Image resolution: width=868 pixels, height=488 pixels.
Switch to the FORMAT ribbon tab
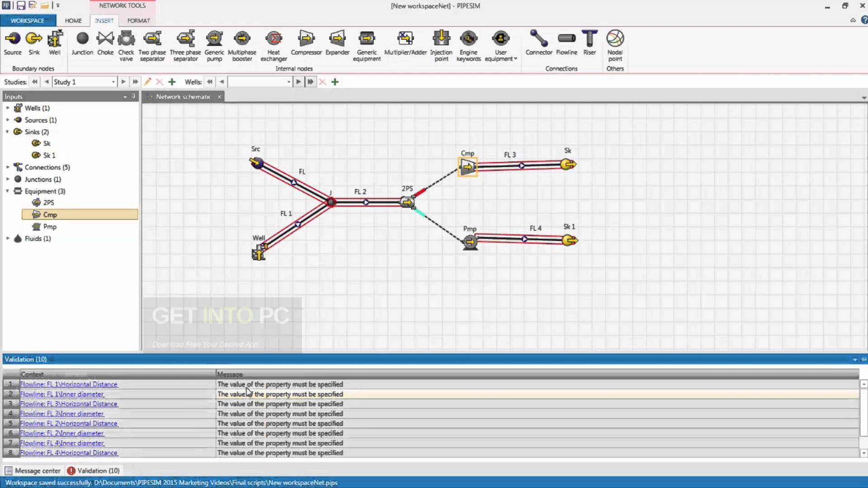click(138, 20)
